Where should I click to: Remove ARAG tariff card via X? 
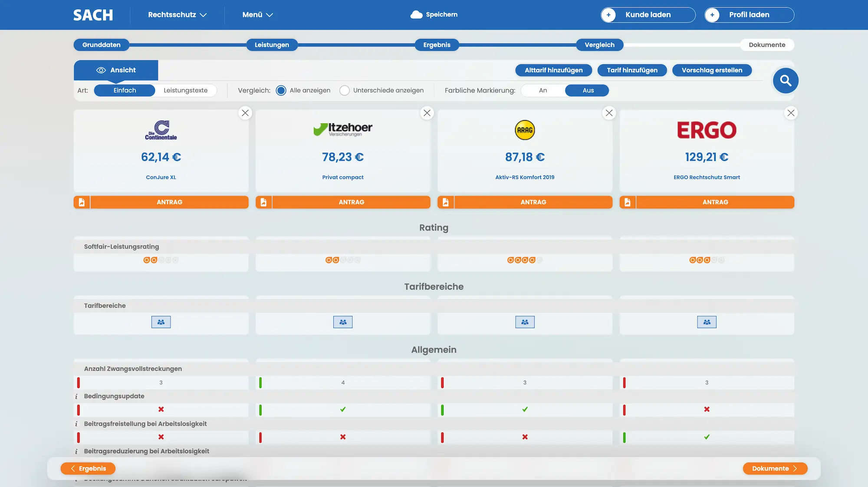tap(609, 113)
